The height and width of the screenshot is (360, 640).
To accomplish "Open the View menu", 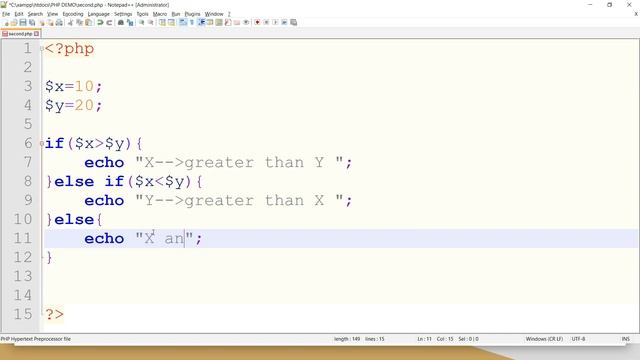I will pyautogui.click(x=52, y=14).
